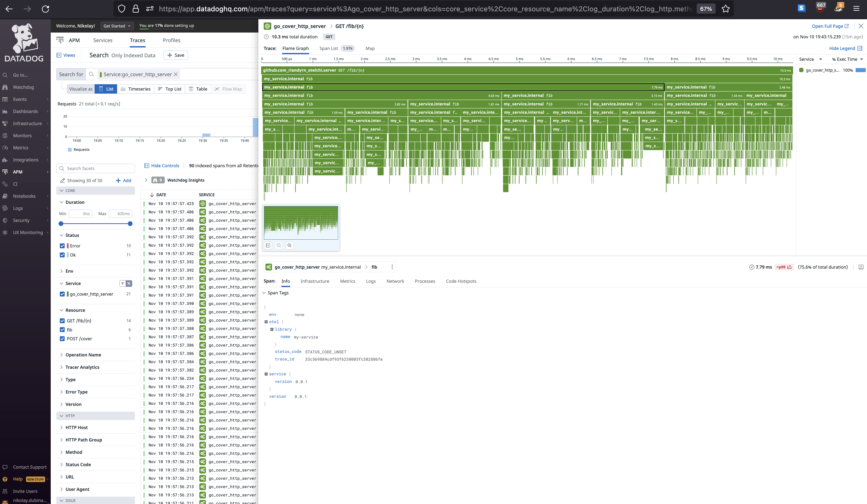Open the Dashboards sidebar icon
867x504 pixels.
5,111
